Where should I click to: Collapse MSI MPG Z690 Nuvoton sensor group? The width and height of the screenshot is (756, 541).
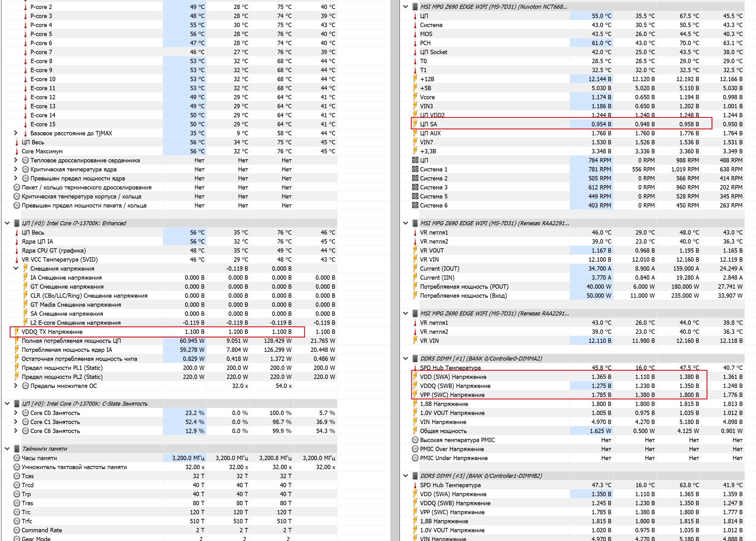tap(406, 6)
